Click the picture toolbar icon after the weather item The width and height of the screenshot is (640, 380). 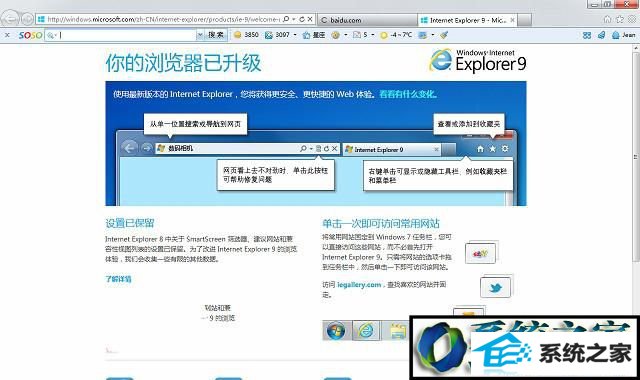422,35
